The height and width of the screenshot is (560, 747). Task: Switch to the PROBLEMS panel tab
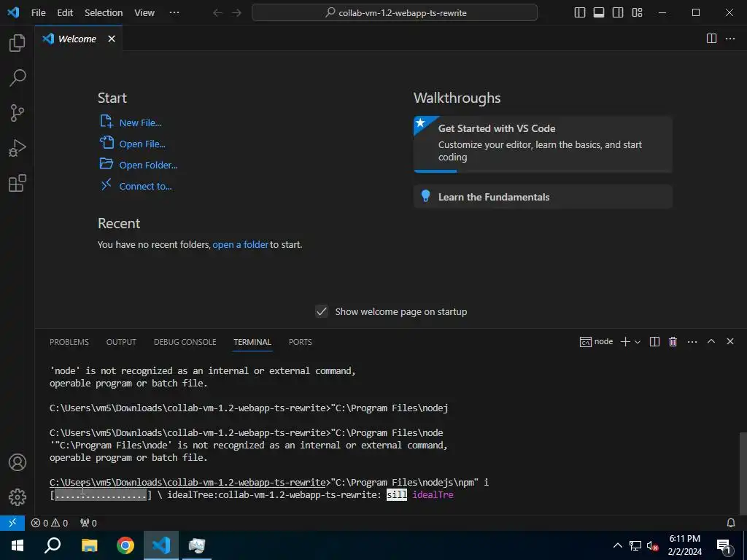tap(69, 342)
